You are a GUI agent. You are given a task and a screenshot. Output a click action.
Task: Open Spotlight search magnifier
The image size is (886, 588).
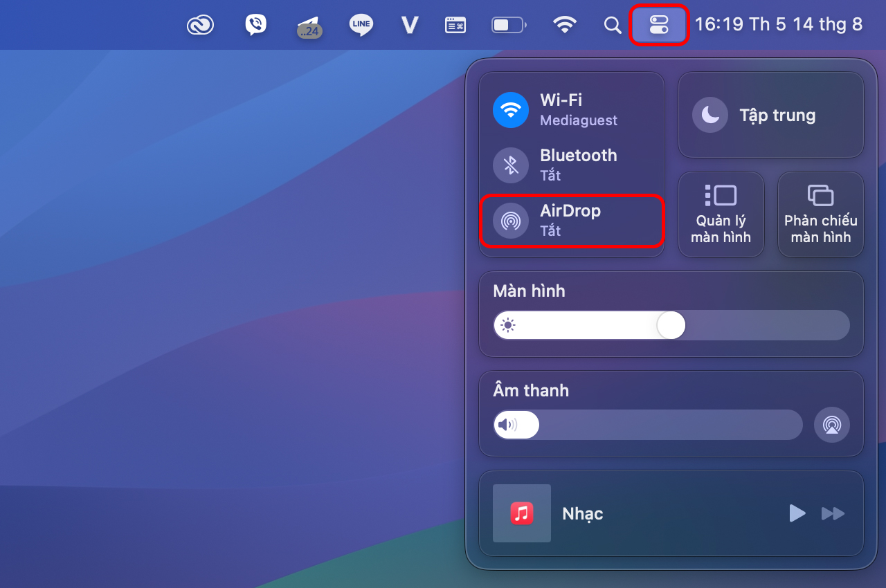(613, 26)
